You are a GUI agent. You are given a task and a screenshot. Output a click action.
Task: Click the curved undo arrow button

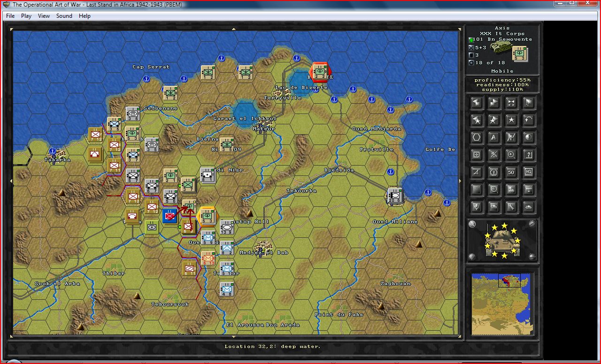(529, 120)
